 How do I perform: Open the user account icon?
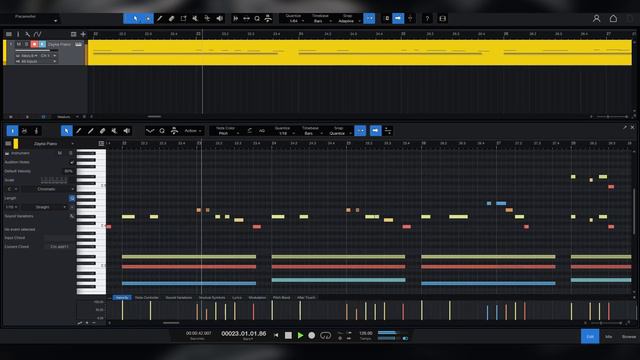tap(596, 18)
